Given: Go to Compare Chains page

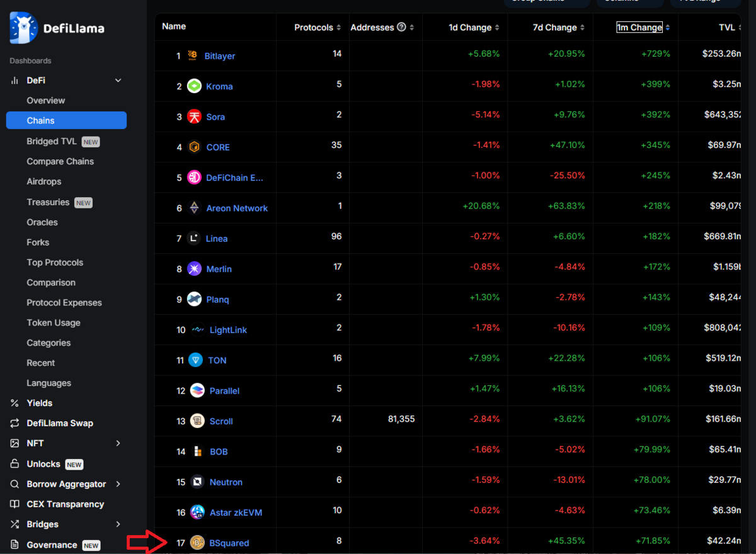Looking at the screenshot, I should [60, 161].
